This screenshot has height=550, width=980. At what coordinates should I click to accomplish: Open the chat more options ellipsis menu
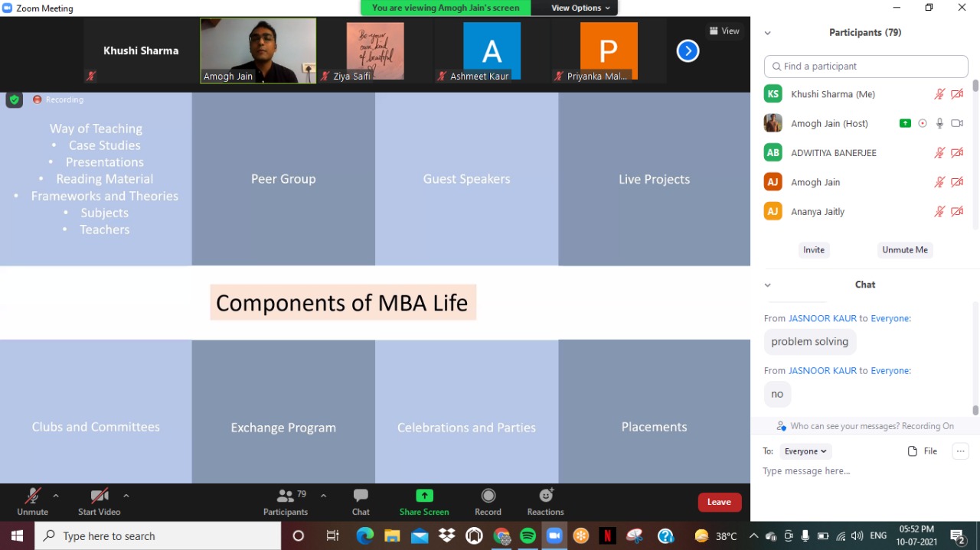tap(960, 451)
